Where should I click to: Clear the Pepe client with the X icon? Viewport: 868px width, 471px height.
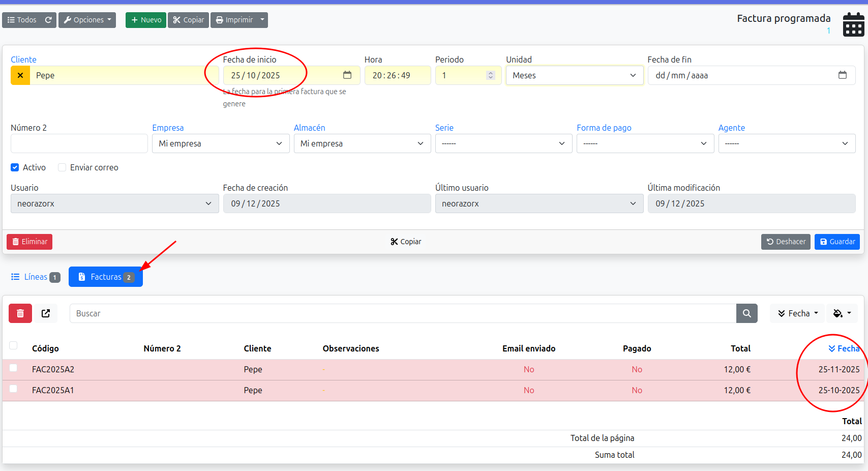20,75
